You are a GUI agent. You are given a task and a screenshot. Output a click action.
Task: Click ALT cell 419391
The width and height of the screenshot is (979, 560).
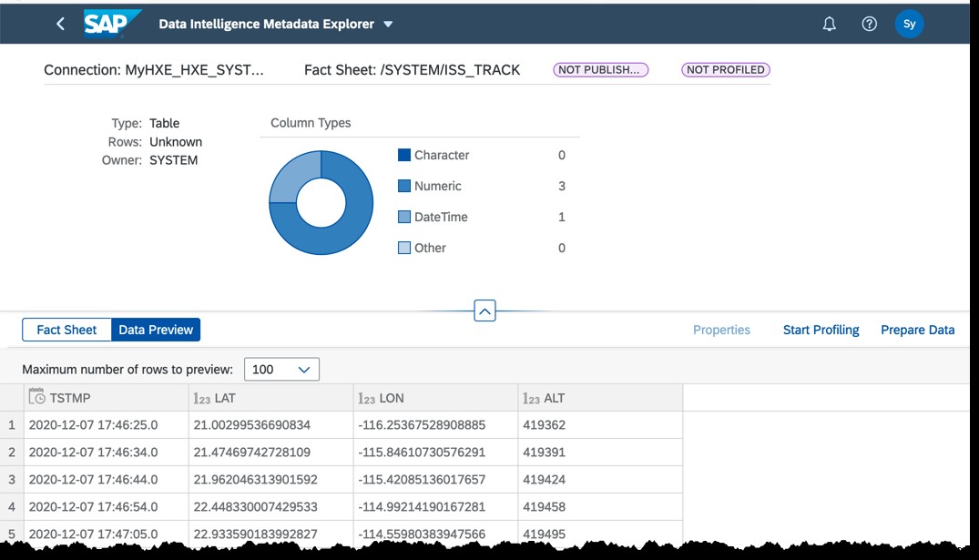tap(601, 452)
